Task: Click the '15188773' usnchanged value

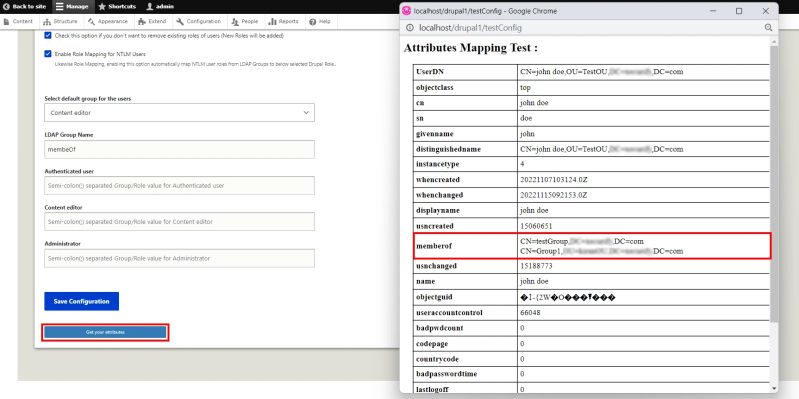Action: [x=536, y=266]
